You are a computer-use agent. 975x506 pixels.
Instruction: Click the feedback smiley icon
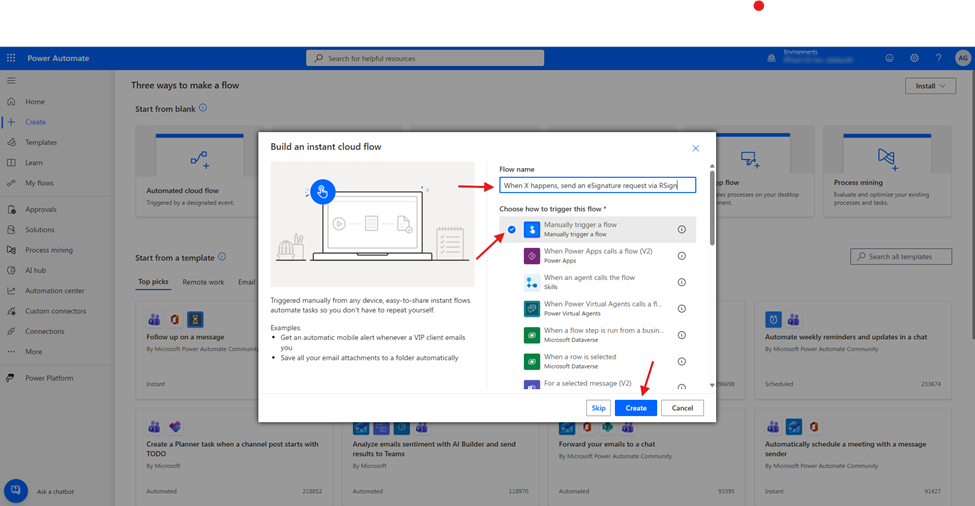[889, 58]
